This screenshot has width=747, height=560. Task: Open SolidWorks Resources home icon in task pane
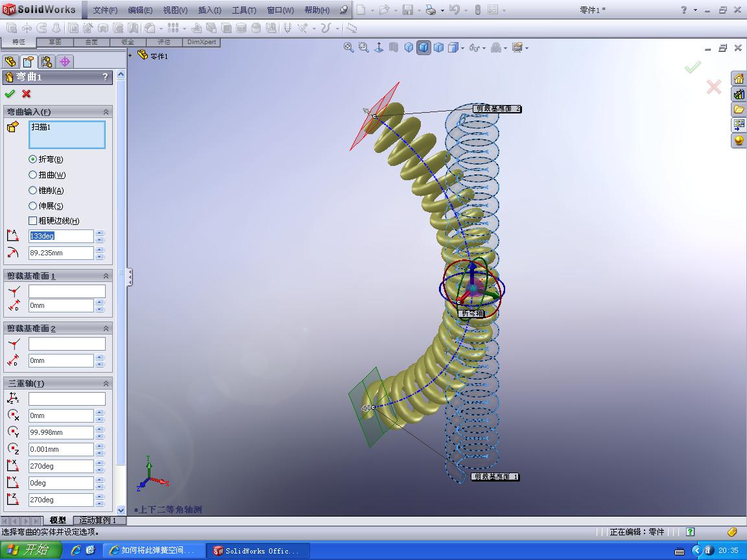pyautogui.click(x=739, y=78)
